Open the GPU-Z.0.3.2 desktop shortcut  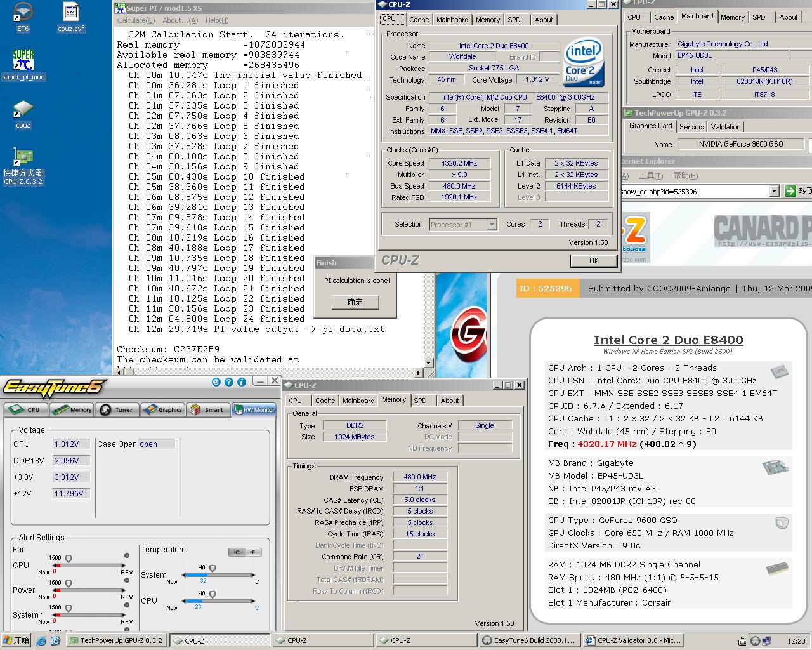[x=23, y=166]
